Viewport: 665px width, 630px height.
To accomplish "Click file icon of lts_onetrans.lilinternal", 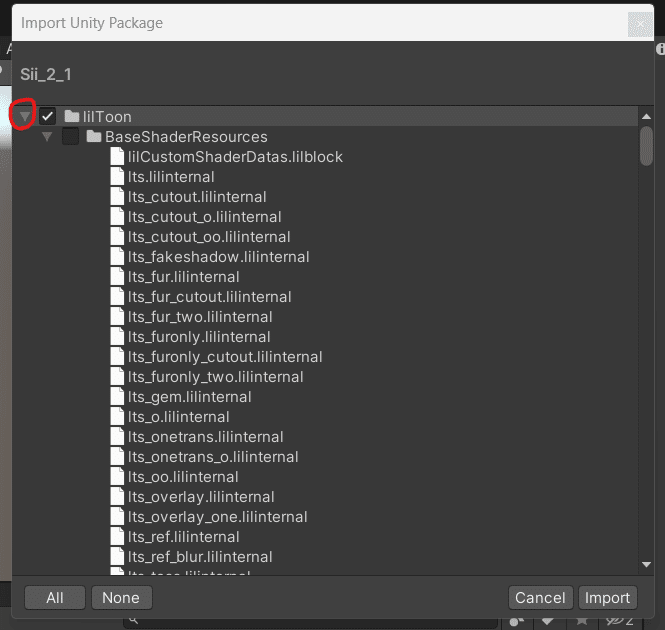I will tap(117, 437).
